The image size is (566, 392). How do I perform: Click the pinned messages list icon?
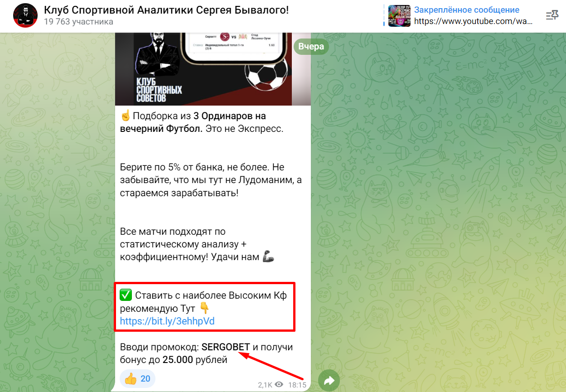point(552,16)
